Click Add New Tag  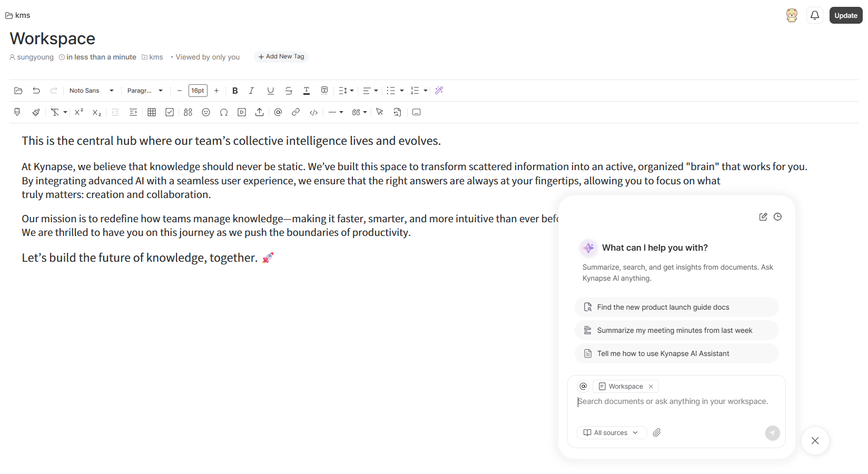coord(281,56)
